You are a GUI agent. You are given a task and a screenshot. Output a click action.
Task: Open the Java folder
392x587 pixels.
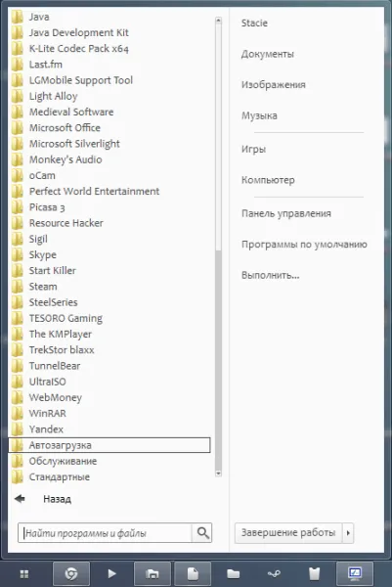(x=109, y=17)
